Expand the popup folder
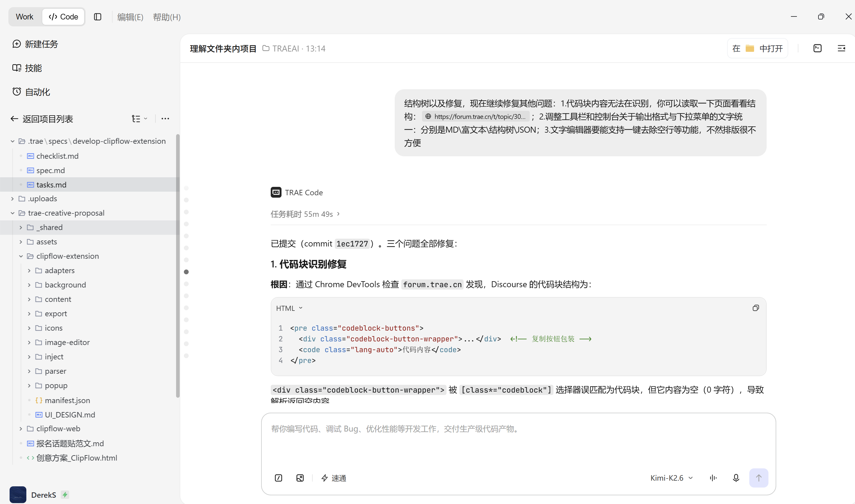This screenshot has height=504, width=855. tap(29, 385)
